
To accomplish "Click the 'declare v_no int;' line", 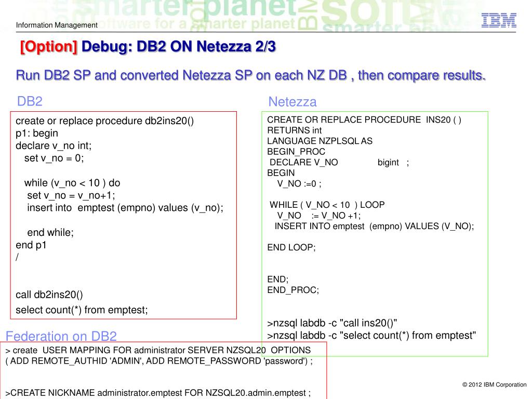I will click(54, 146).
